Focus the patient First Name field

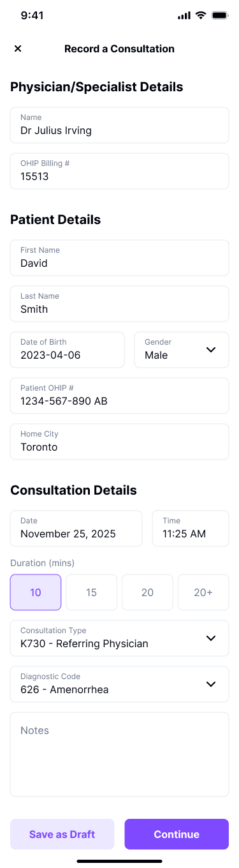(119, 258)
